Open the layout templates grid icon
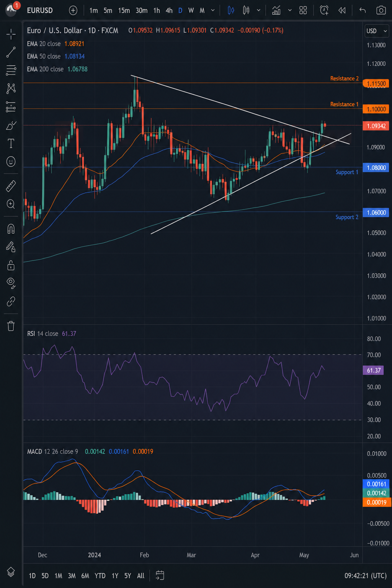This screenshot has width=392, height=588. [x=303, y=10]
